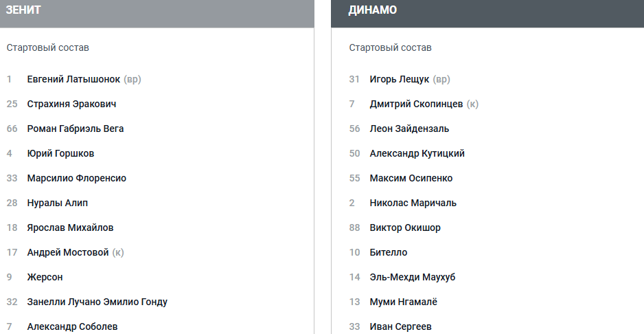
Task: Click Леон Зайдензаль name
Action: [409, 129]
